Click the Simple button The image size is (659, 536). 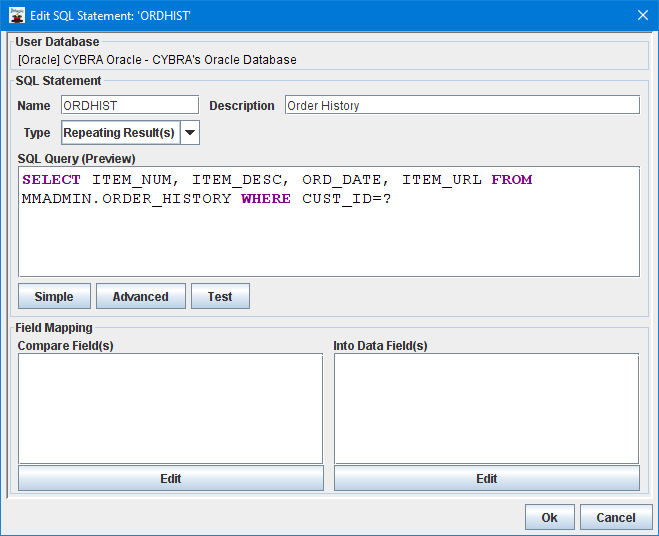click(x=54, y=296)
